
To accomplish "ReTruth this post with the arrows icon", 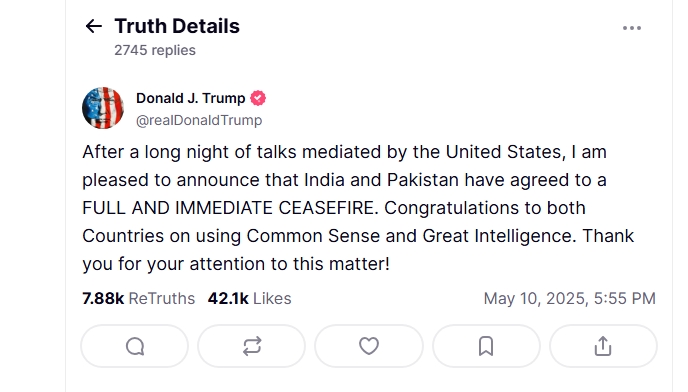I will 252,346.
